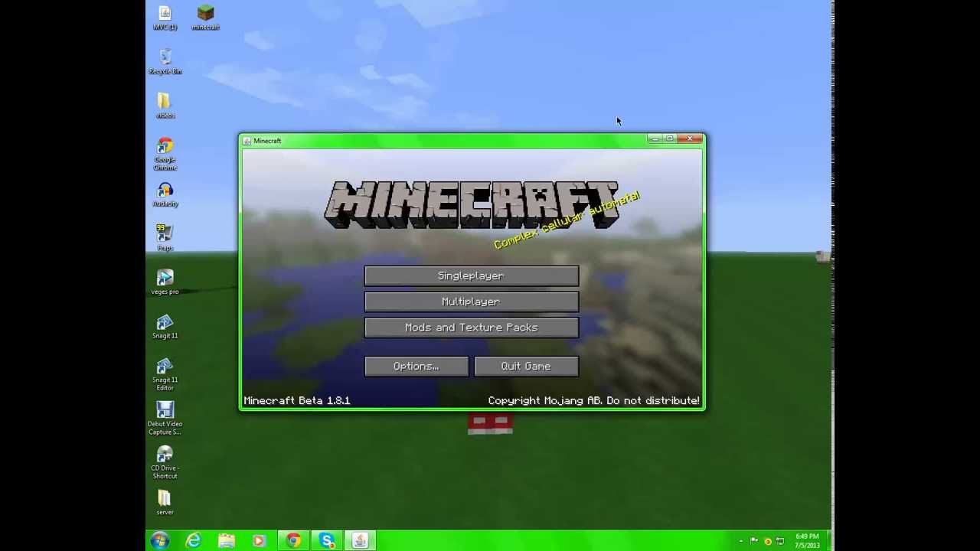The image size is (980, 551).
Task: Open Debut Video Capture Software shortcut
Action: [x=165, y=419]
